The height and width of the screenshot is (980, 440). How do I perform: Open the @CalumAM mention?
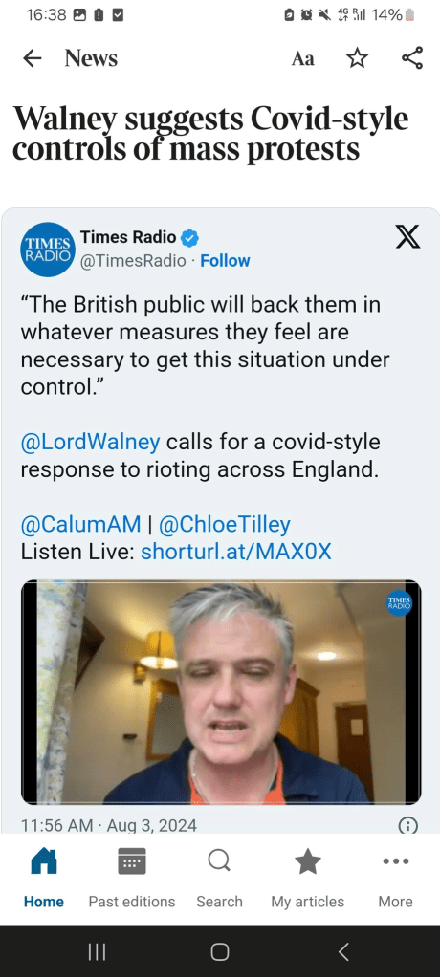(80, 524)
